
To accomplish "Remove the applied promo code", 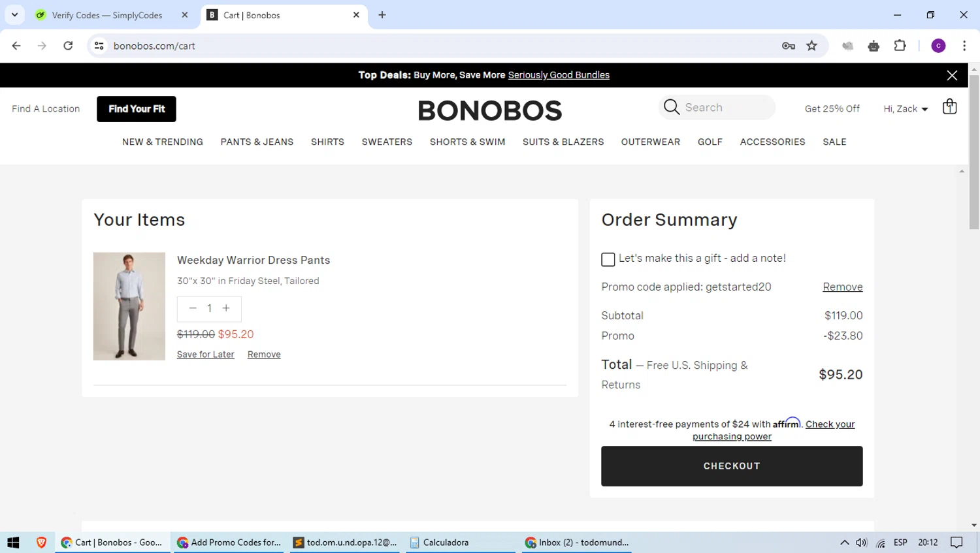I will click(x=842, y=287).
